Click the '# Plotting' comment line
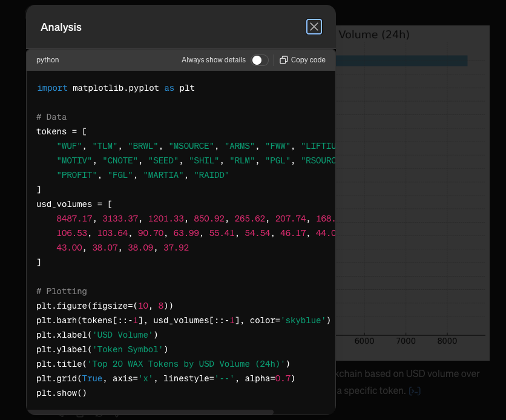 [62, 291]
